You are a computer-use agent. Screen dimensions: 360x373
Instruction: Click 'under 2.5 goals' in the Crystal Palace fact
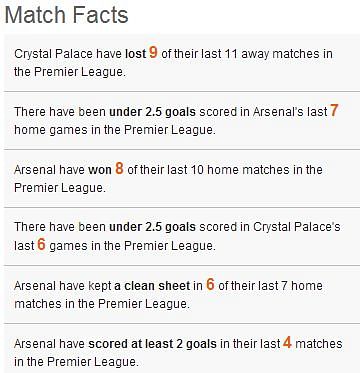pos(152,227)
